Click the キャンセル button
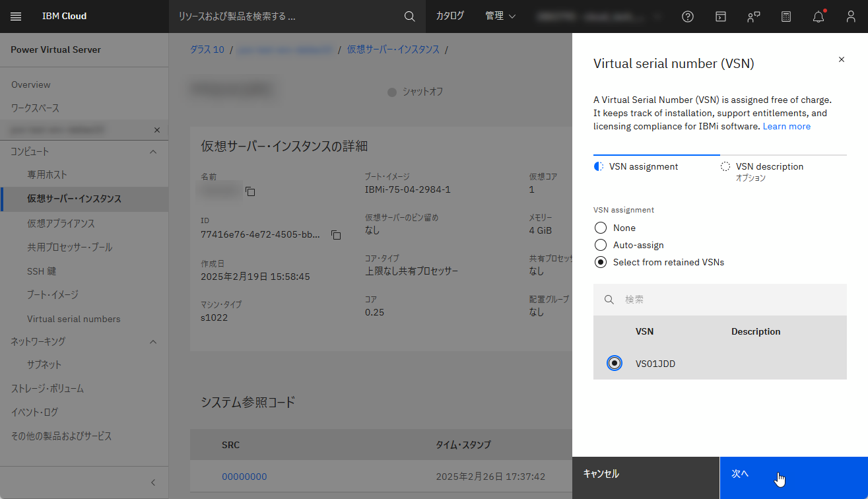The image size is (868, 499). [646, 478]
